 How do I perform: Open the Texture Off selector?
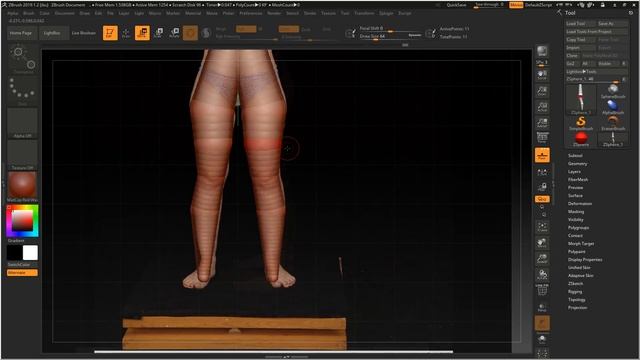(22, 155)
